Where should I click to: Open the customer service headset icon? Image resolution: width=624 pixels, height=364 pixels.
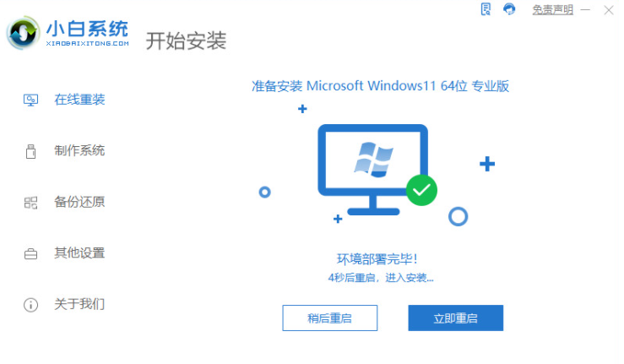(x=509, y=8)
